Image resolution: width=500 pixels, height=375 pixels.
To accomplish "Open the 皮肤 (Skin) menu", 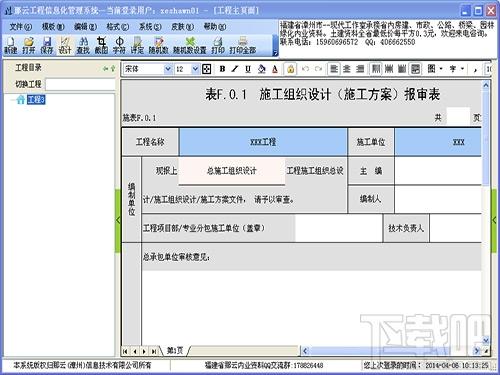I will 182,27.
